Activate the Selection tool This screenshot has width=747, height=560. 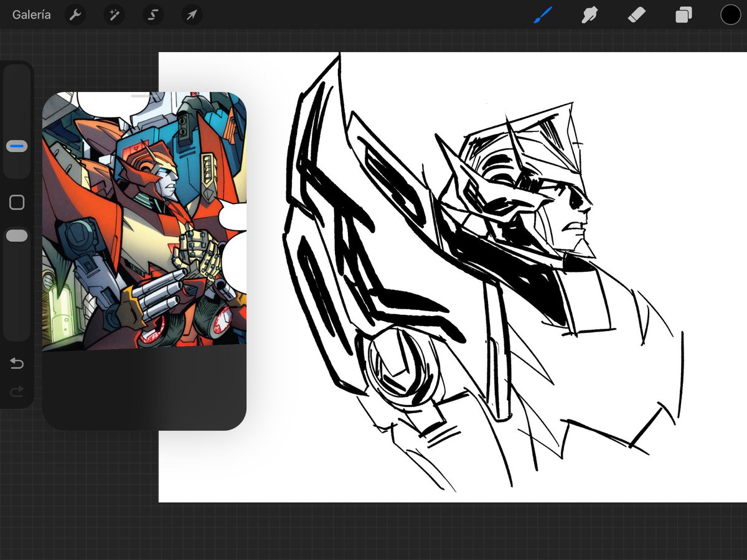point(153,14)
